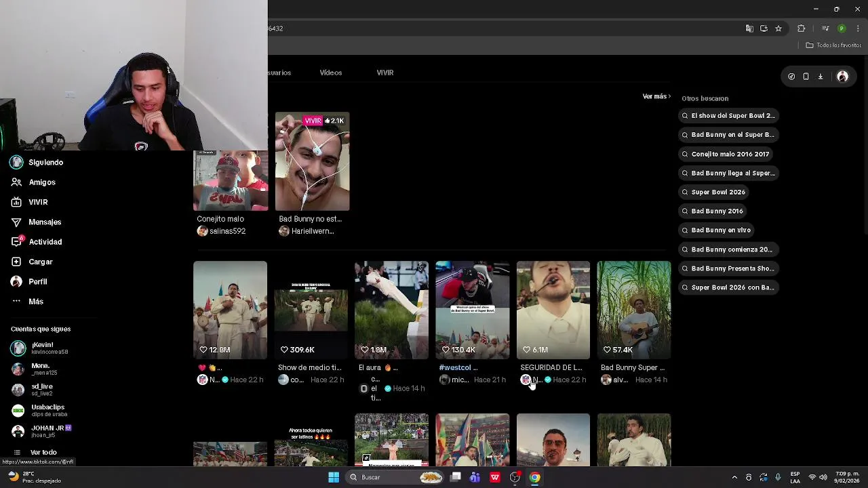Open the Chrome three-dot menu

tap(858, 28)
